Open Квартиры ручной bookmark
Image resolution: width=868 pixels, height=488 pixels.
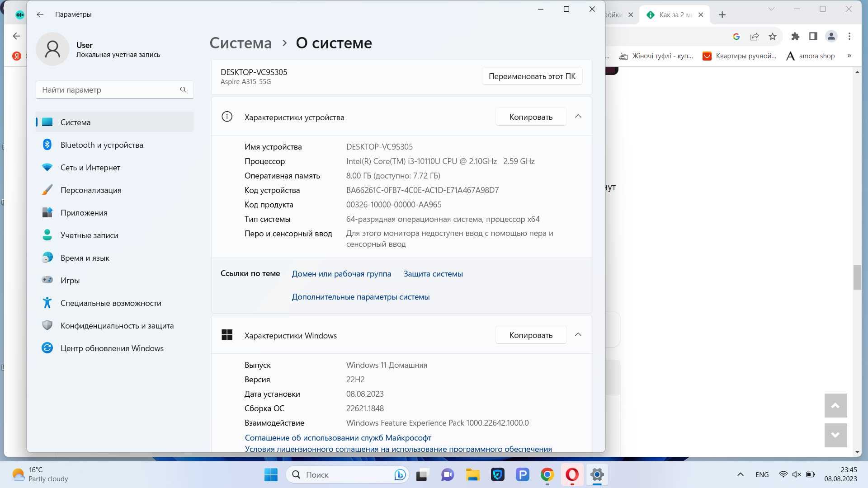pyautogui.click(x=740, y=56)
